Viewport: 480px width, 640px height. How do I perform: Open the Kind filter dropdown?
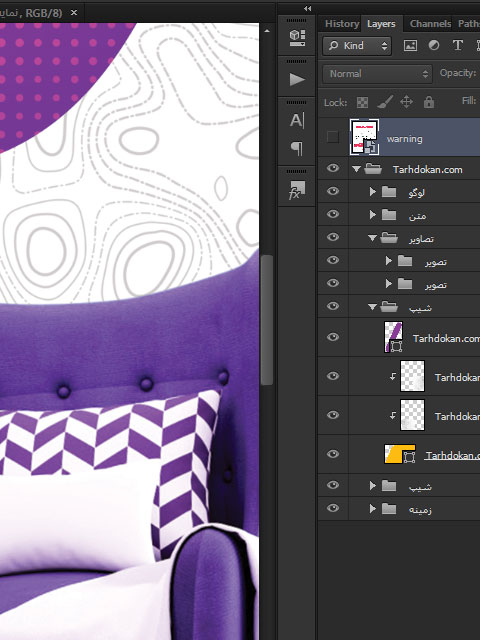(357, 46)
